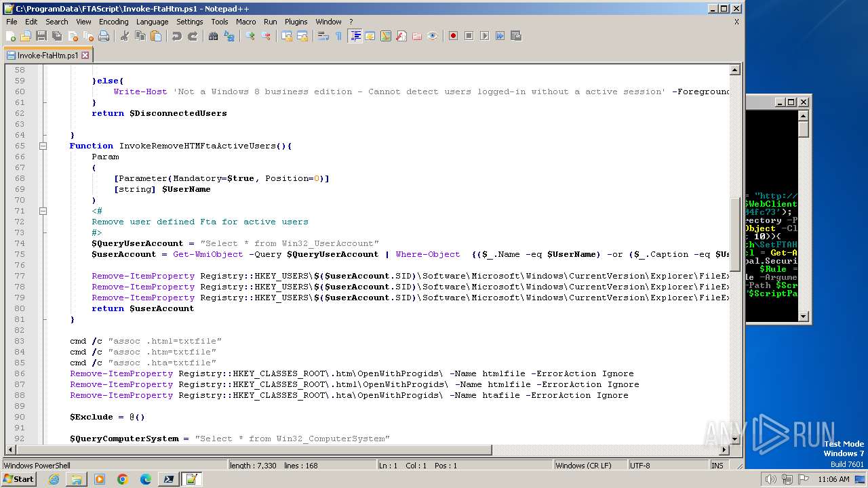Click the Save All toolbar icon
Screen dimensions: 868x488
[57, 36]
